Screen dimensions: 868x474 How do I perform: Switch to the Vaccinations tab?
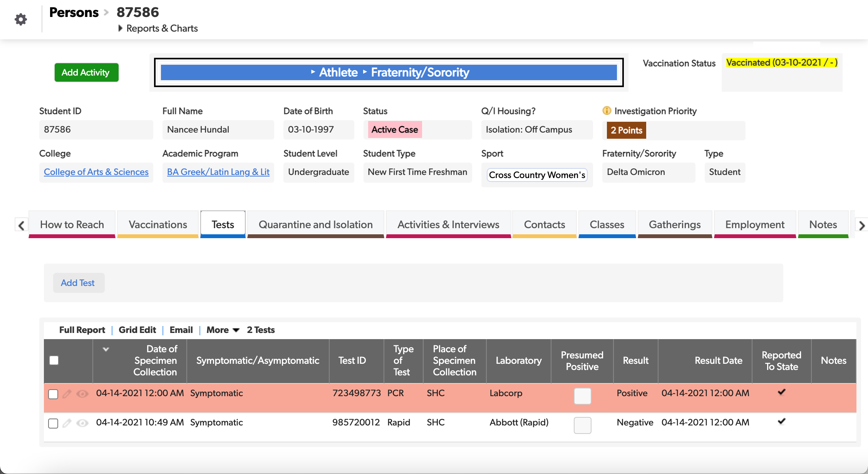158,224
